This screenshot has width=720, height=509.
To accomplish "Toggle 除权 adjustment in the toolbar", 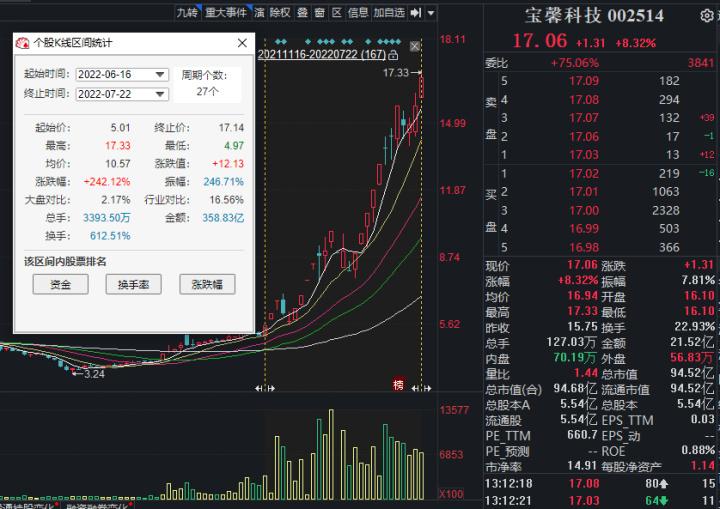I will point(280,12).
